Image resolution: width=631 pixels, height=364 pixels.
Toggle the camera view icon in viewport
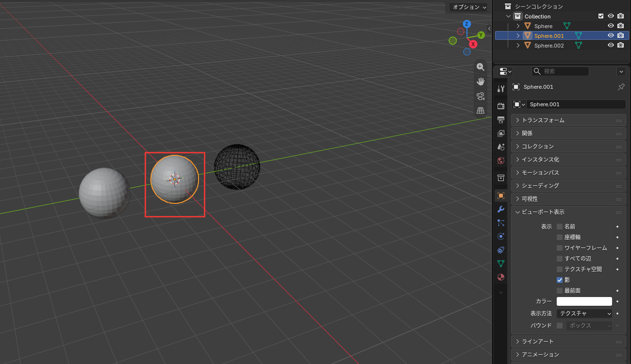pyautogui.click(x=481, y=96)
